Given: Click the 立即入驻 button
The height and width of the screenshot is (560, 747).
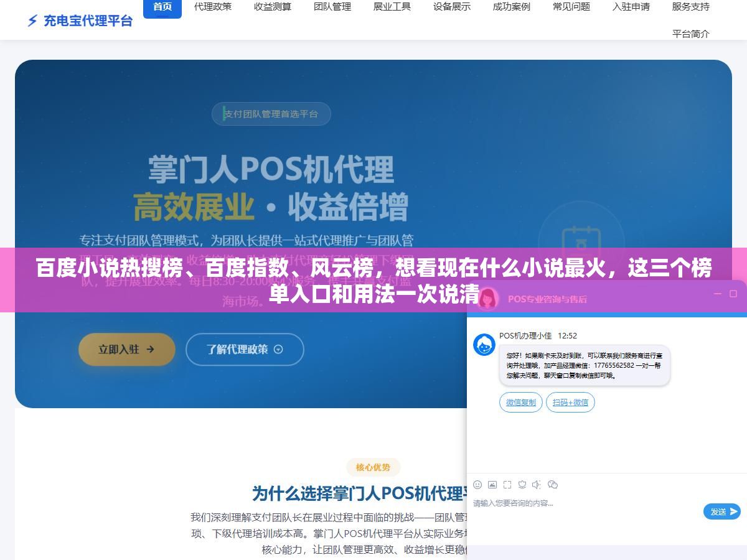Looking at the screenshot, I should [127, 349].
